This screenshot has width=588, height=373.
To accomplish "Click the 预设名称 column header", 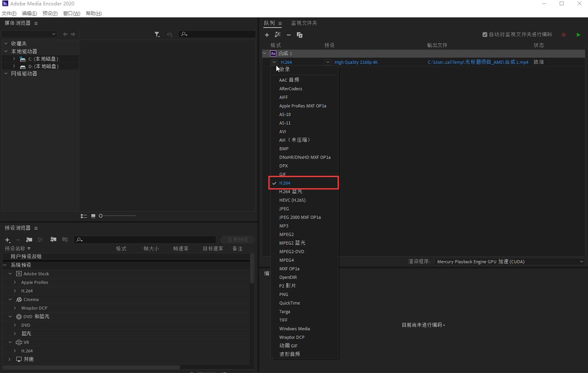I will tap(18, 249).
